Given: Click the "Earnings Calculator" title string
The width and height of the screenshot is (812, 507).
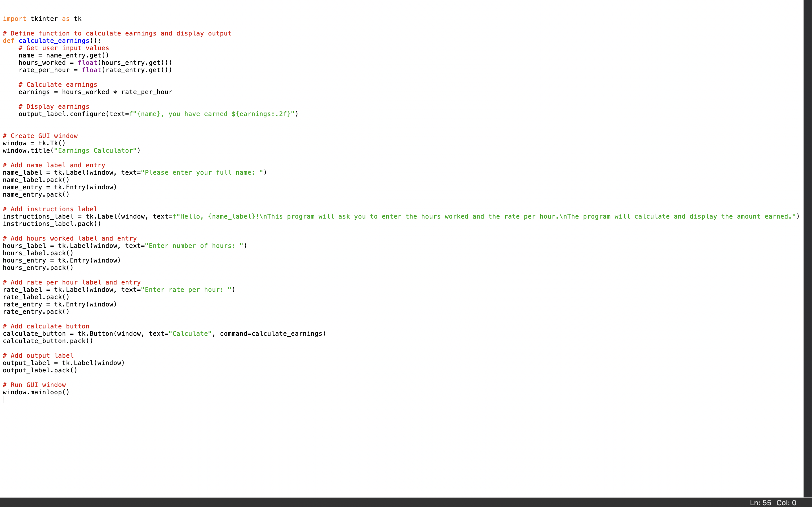Looking at the screenshot, I should coord(95,151).
